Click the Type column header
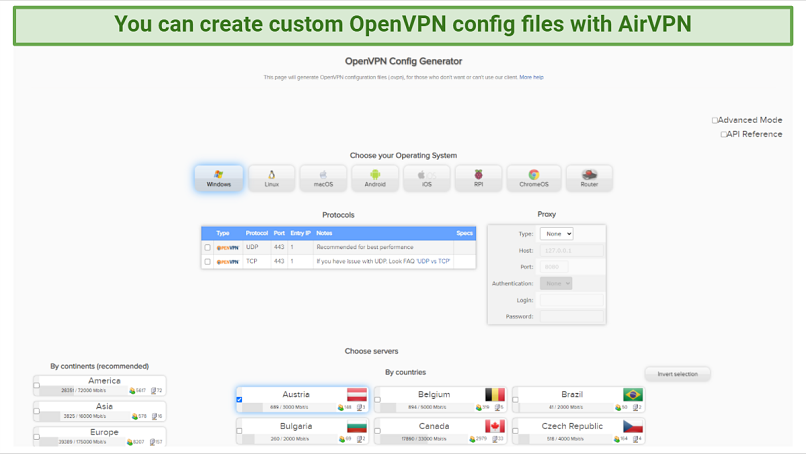The image size is (806, 454). point(223,233)
